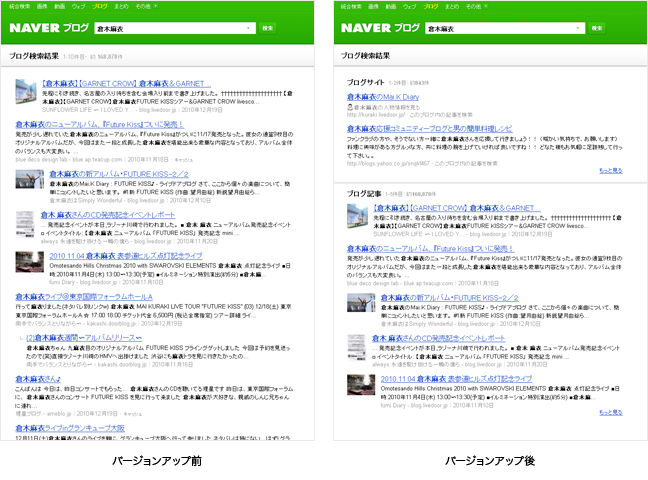Open FUTURE KISS-2/2 result link, before-upgrade screenshot

tap(119, 174)
